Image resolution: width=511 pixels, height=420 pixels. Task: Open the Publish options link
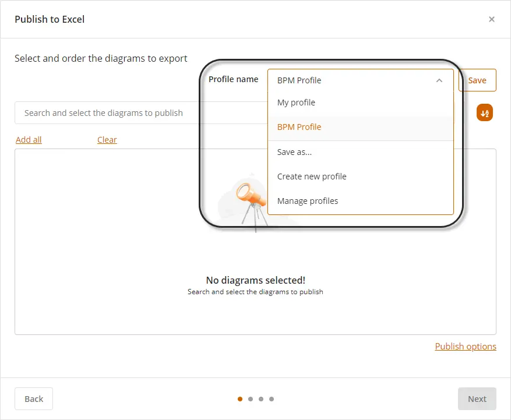[466, 347]
